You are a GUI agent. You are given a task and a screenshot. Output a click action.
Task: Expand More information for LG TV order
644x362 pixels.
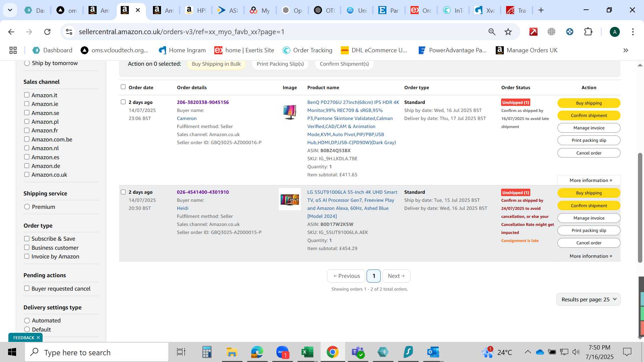pos(590,256)
